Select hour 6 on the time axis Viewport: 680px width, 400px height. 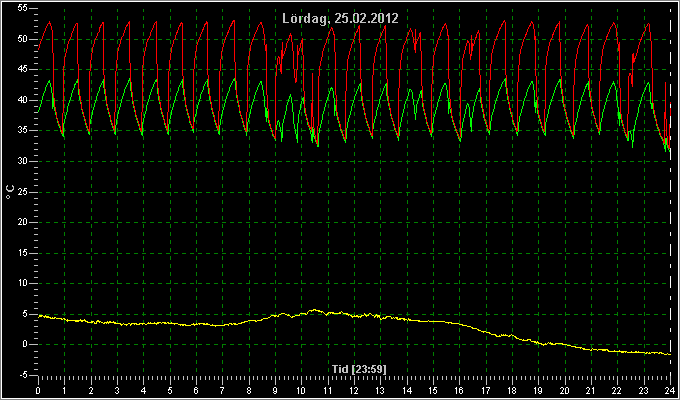[196, 391]
